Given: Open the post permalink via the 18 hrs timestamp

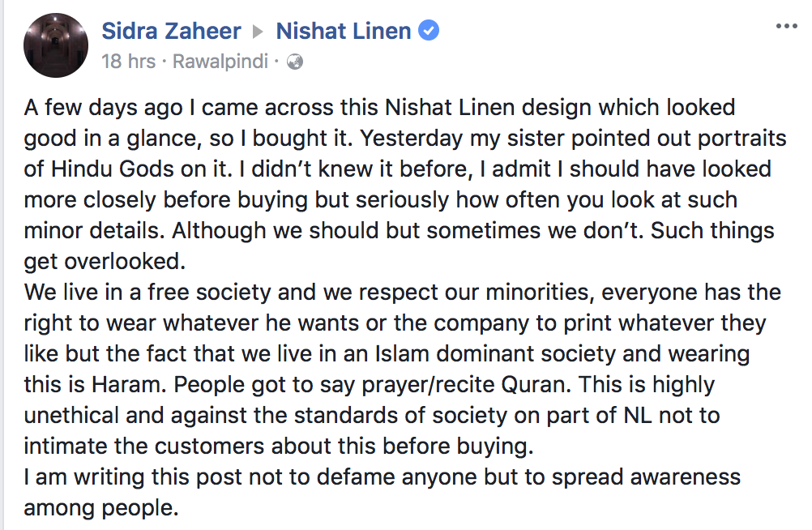Looking at the screenshot, I should (x=128, y=62).
